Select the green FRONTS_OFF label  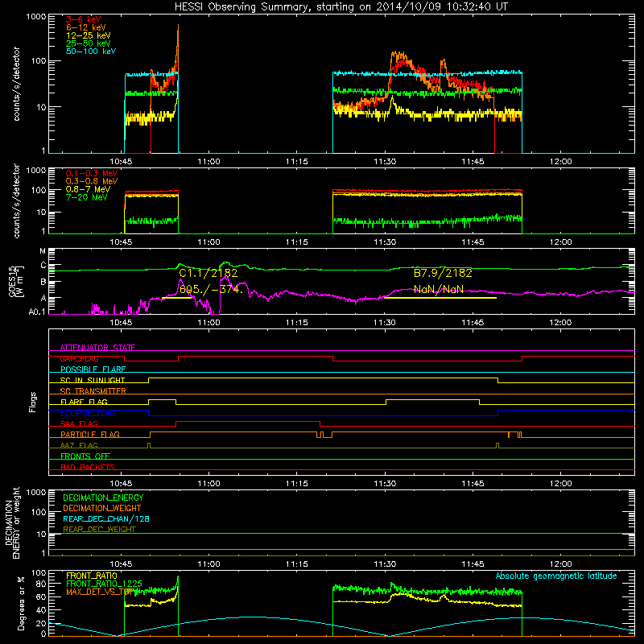tap(85, 456)
